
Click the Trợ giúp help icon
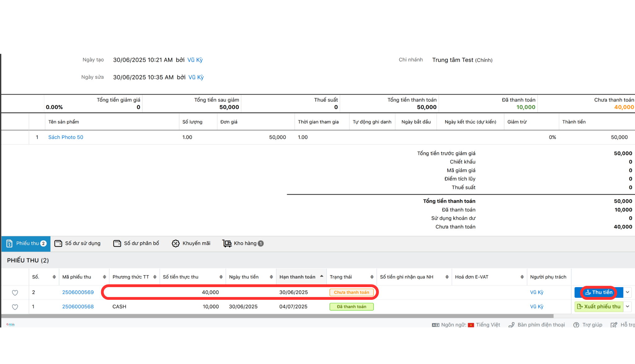click(576, 325)
